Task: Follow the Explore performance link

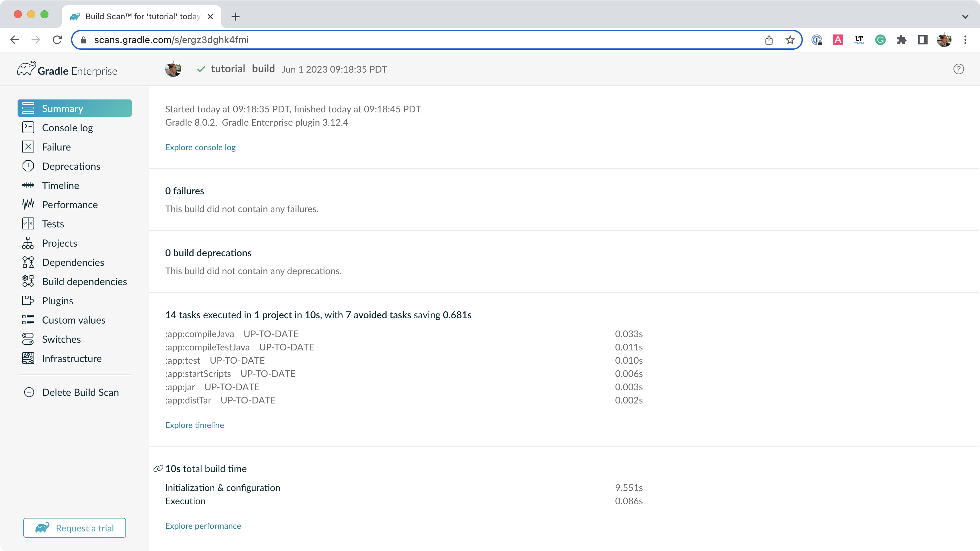Action: point(203,525)
